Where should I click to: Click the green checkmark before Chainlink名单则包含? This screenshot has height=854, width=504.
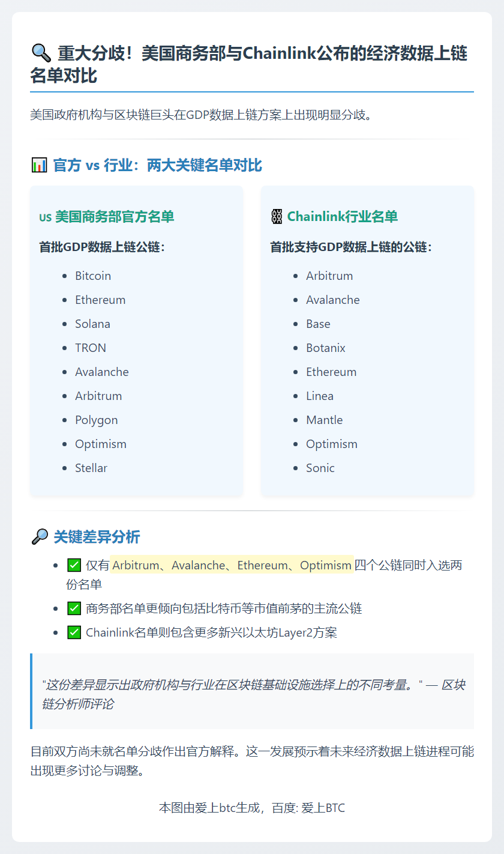pyautogui.click(x=74, y=632)
